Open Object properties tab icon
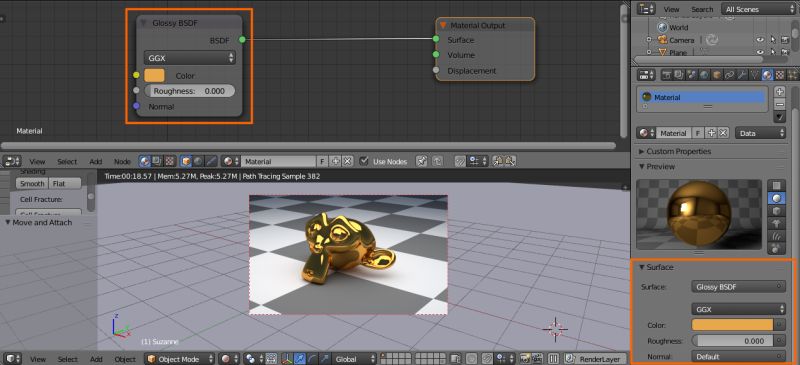 717,75
